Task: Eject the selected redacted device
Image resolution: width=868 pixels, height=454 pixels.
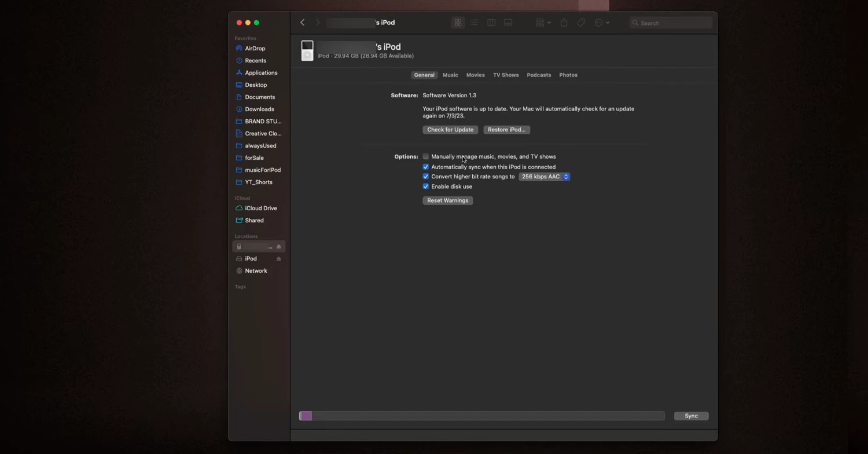Action: 278,247
